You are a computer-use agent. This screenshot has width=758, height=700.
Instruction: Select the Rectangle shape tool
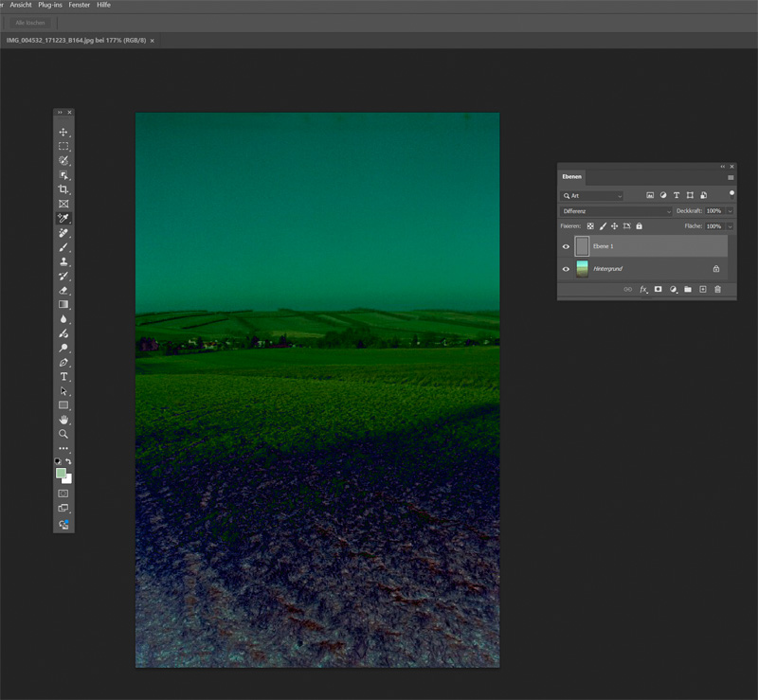point(63,405)
